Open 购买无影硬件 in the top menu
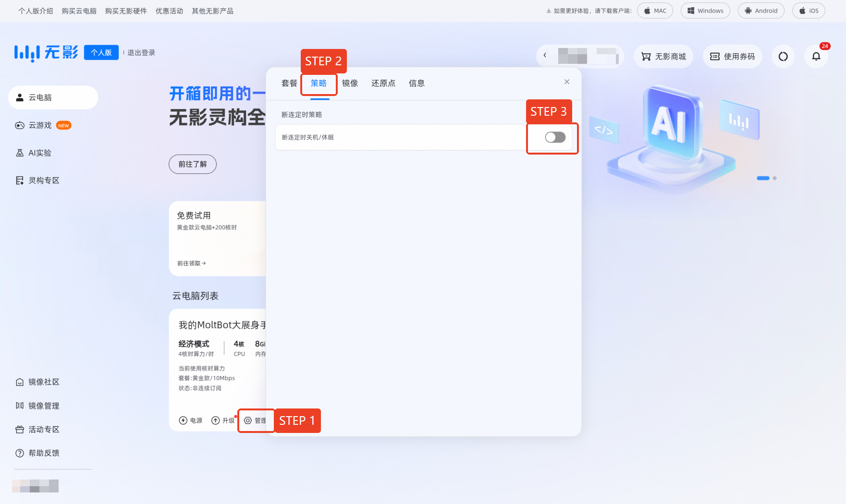This screenshot has height=504, width=846. click(x=126, y=11)
